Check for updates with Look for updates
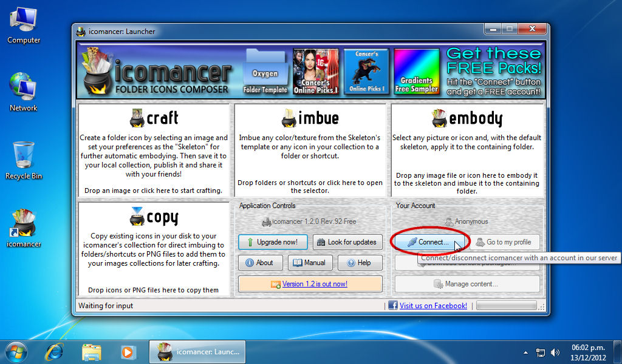Viewport: 622px width, 364px height. [x=347, y=242]
